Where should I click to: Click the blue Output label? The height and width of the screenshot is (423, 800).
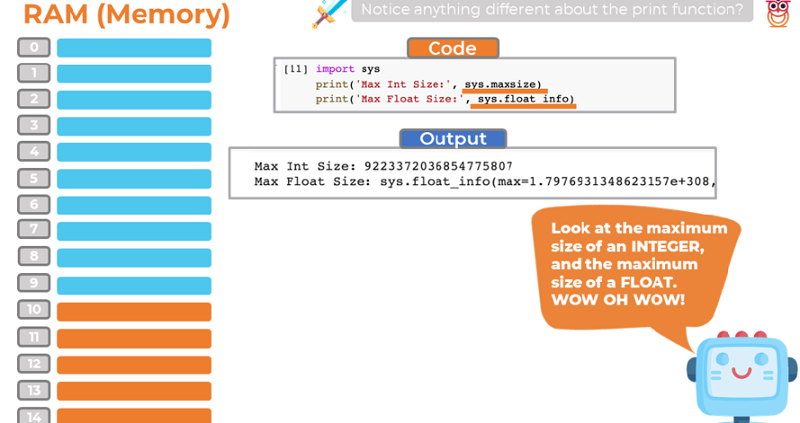453,139
